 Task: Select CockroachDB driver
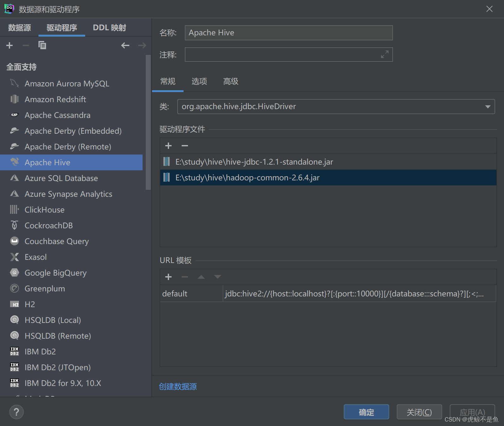(x=71, y=225)
